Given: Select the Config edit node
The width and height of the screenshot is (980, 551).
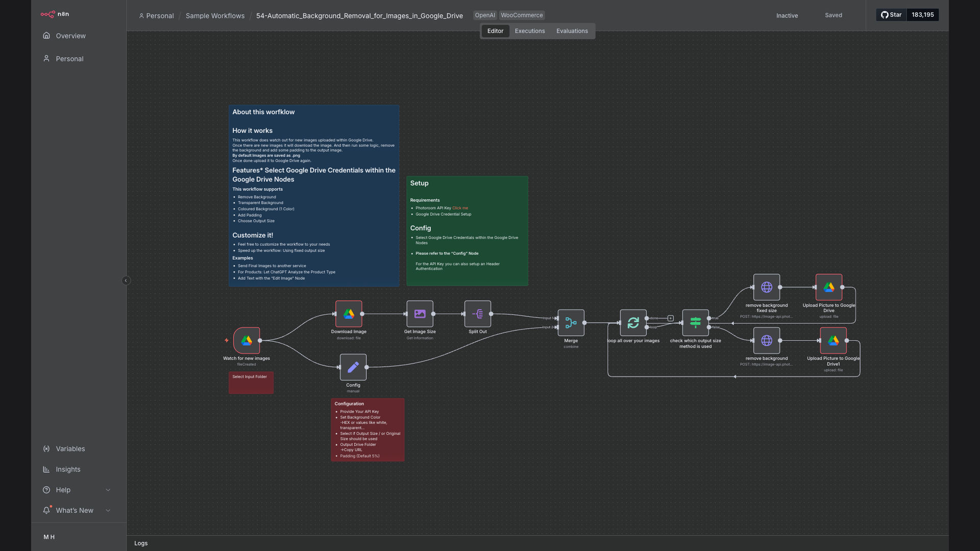Looking at the screenshot, I should (x=353, y=367).
